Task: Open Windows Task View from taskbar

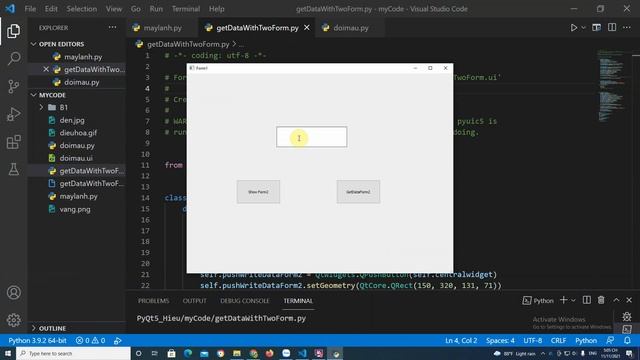Action: pyautogui.click(x=155, y=353)
